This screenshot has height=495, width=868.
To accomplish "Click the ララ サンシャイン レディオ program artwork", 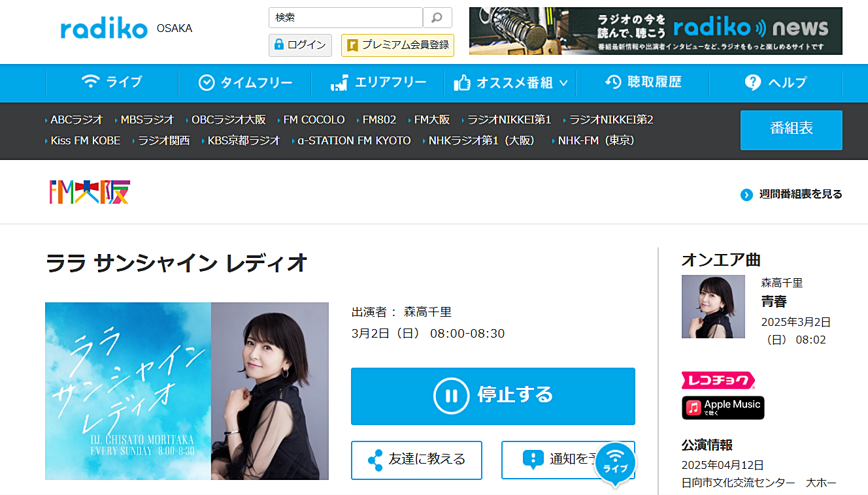I will (187, 391).
